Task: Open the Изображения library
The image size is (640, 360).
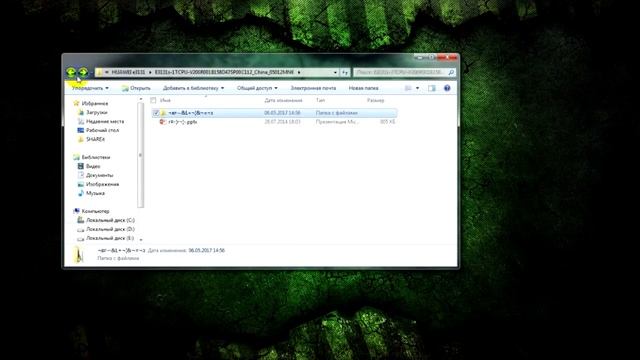Action: point(102,184)
